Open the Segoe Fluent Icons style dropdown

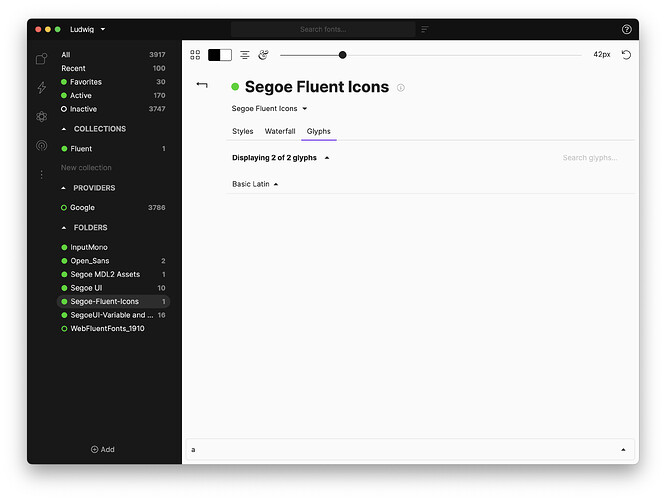[x=269, y=109]
